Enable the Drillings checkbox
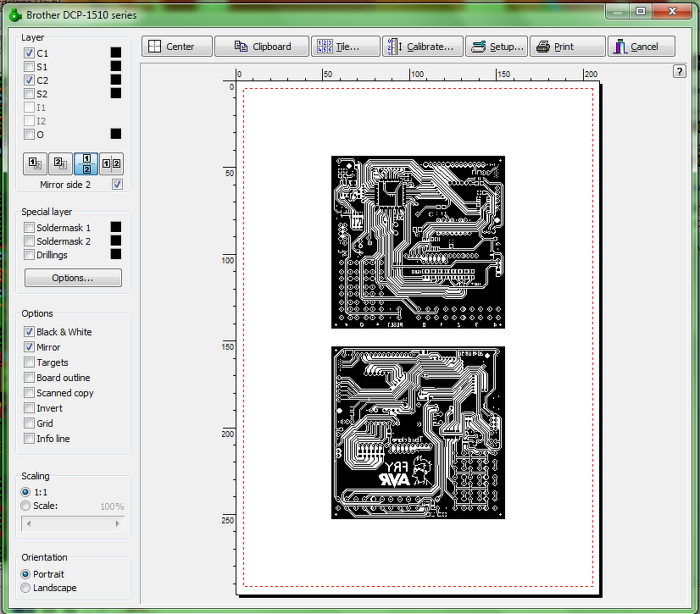The image size is (700, 614). coord(29,255)
